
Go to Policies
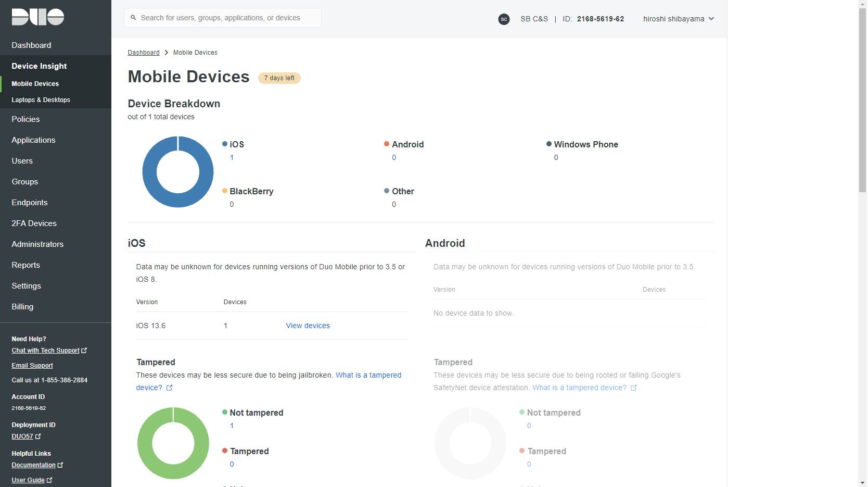(25, 119)
